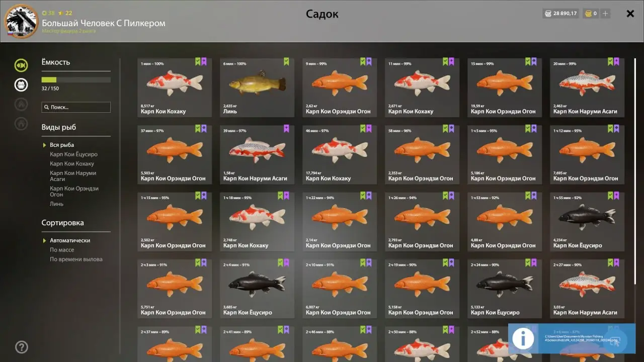This screenshot has width=644, height=362.
Task: Sort fish По времени вылова
Action: (x=76, y=259)
